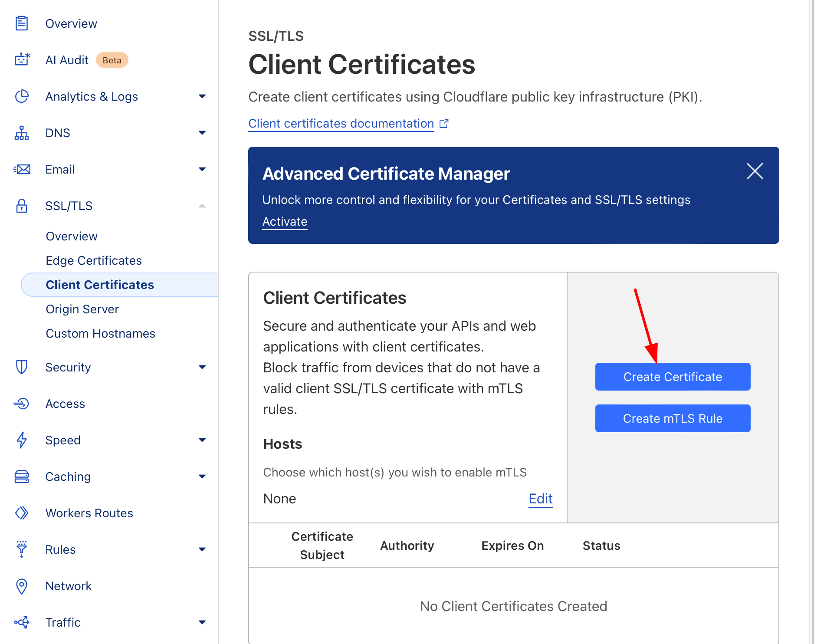Viewport: 814px width, 644px height.
Task: Expand the DNS section arrow
Action: coord(202,133)
